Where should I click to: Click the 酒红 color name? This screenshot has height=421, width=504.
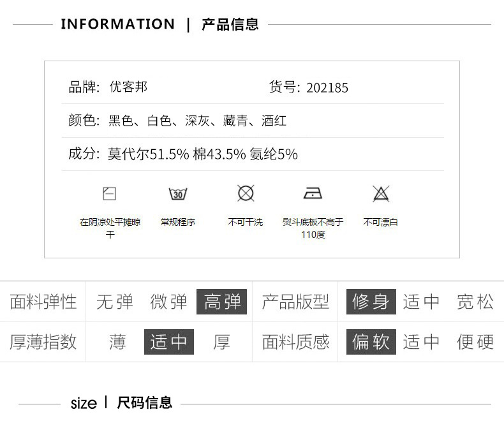click(274, 121)
